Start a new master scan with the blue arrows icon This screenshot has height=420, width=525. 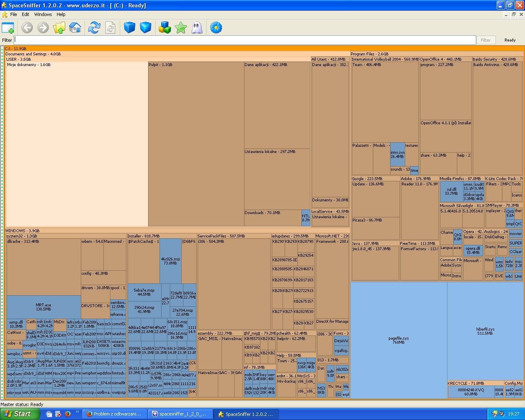[94, 28]
